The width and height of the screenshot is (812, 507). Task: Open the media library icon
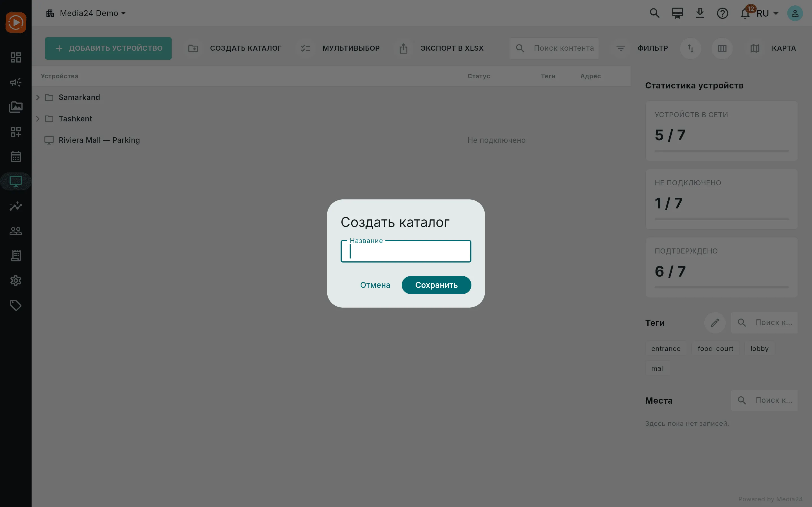pyautogui.click(x=16, y=107)
